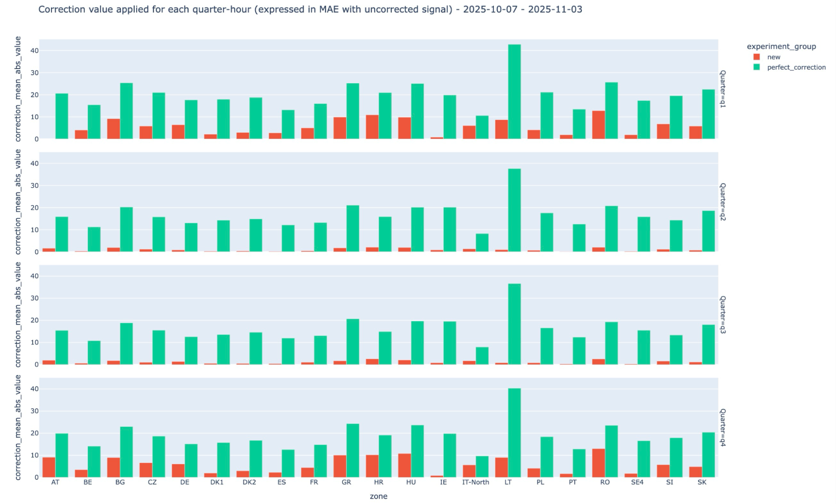Click red RO bar in q1 panel

(x=598, y=125)
